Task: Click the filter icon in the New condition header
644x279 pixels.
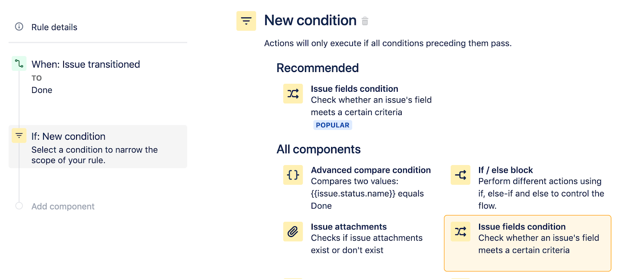Action: (x=246, y=21)
